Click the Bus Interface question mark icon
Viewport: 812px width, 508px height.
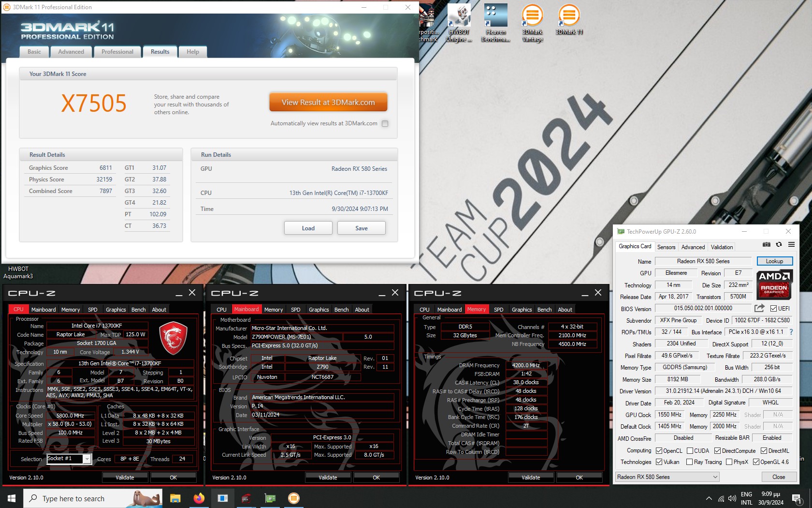[791, 332]
